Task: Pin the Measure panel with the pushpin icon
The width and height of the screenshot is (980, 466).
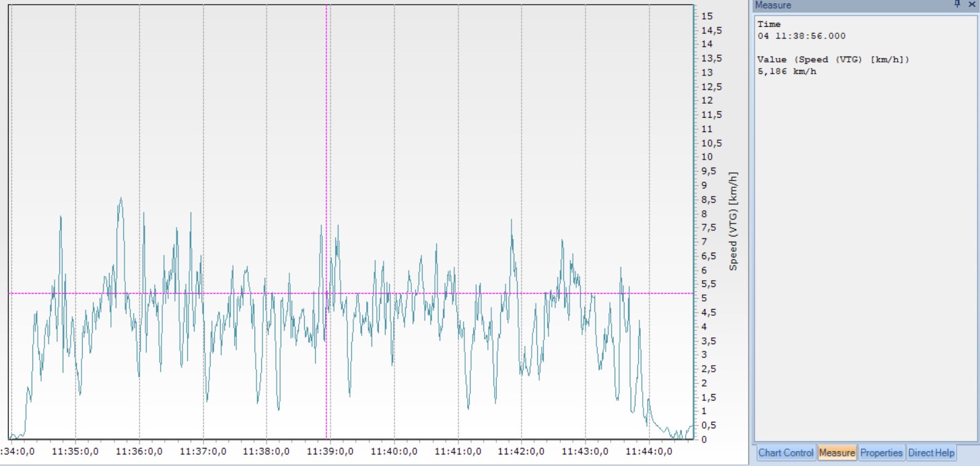Action: coord(958,5)
